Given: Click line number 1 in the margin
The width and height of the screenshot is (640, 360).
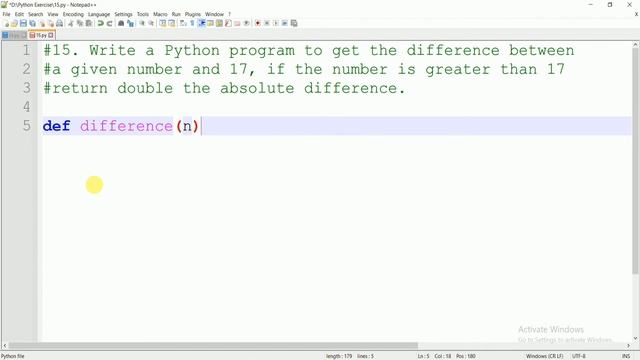Looking at the screenshot, I should (27, 50).
